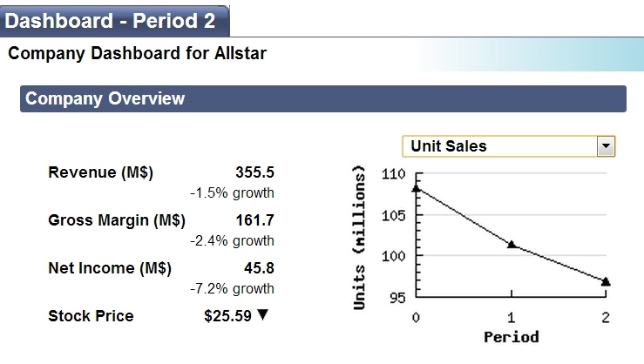Select the Net Income (M$) label
644x364 pixels.
[110, 268]
